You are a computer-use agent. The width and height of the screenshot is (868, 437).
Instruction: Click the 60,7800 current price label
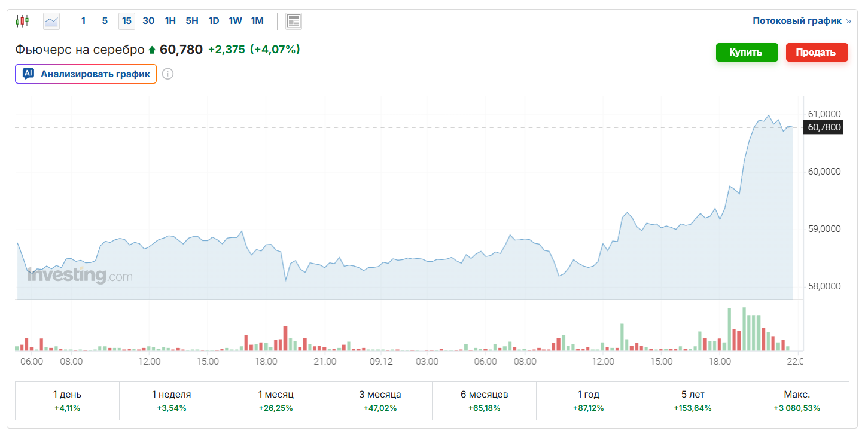coord(824,127)
